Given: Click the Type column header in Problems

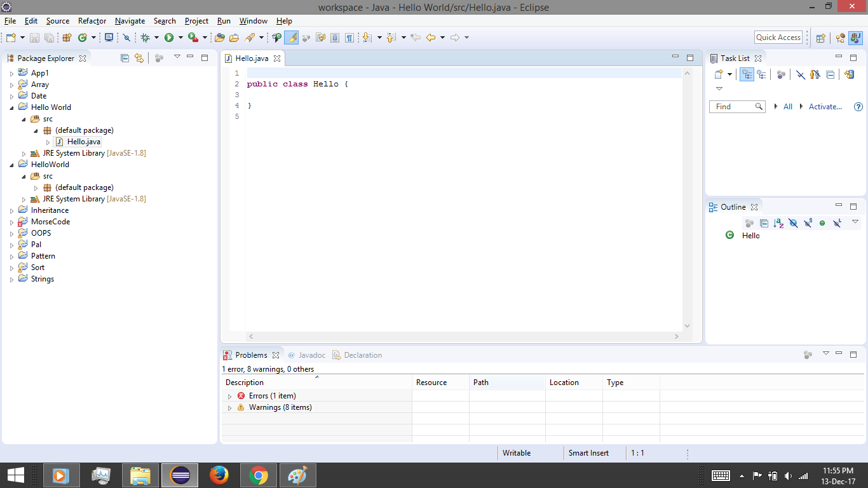Looking at the screenshot, I should 632,383.
